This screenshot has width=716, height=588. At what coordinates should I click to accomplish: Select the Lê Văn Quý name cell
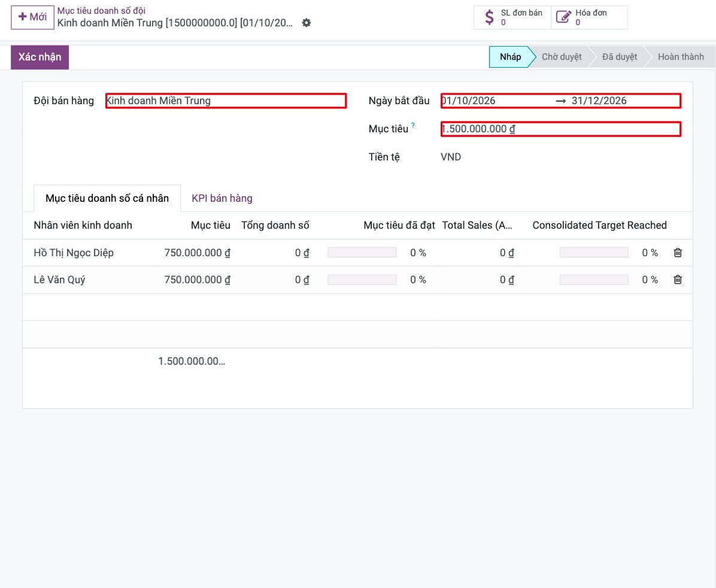click(59, 280)
